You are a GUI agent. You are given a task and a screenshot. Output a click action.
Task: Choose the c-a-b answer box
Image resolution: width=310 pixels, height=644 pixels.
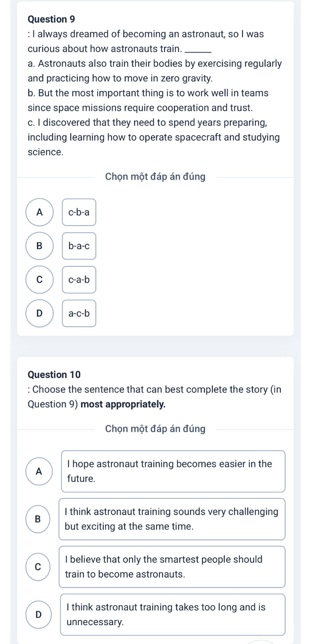[x=79, y=280]
